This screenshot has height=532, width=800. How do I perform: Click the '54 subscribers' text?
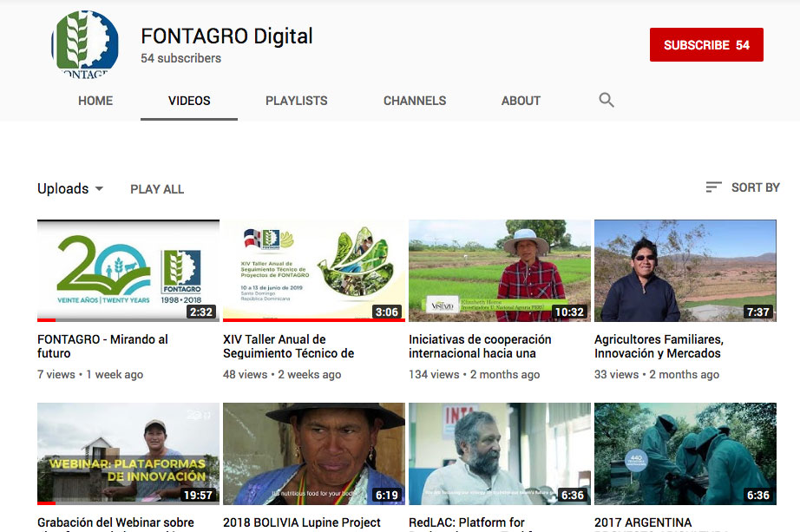point(180,58)
